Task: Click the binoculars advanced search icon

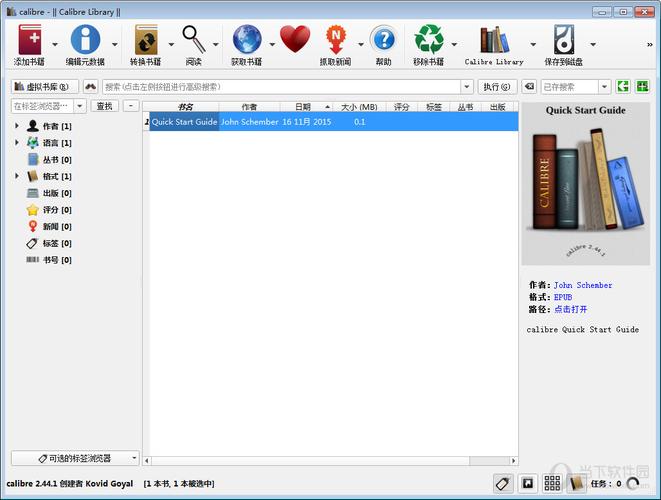Action: coord(91,87)
